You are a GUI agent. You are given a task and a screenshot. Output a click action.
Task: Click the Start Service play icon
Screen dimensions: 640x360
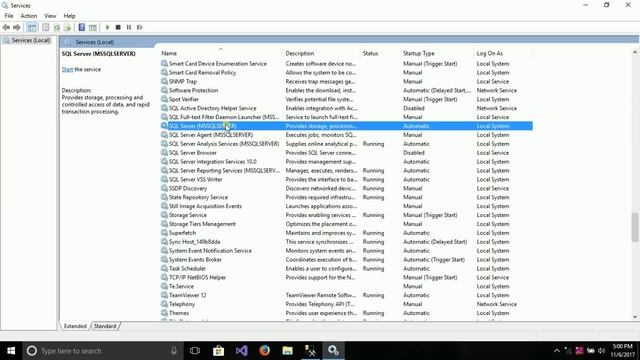click(107, 27)
